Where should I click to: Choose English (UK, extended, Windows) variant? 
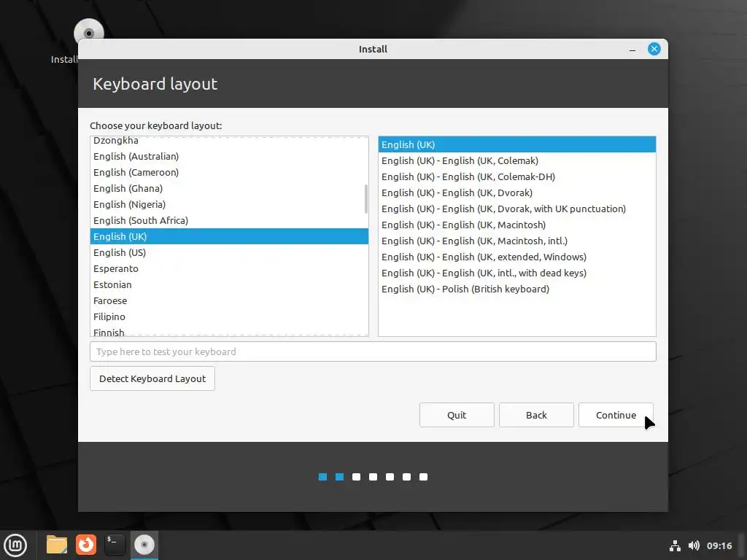point(517,257)
